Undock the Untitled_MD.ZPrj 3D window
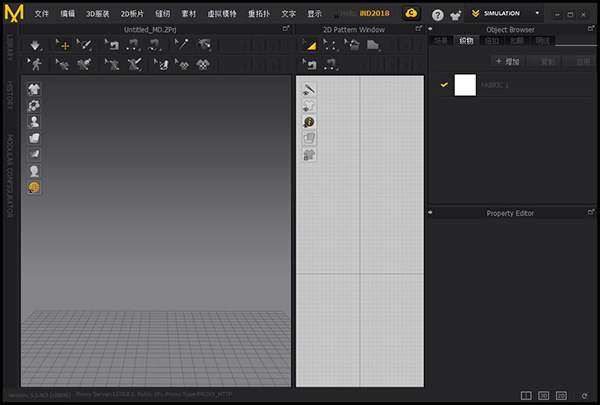The height and width of the screenshot is (405, 600). pyautogui.click(x=286, y=29)
